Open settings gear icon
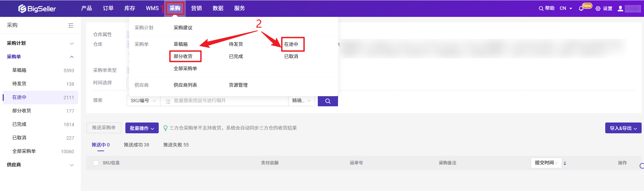Viewport: 644px width, 191px height. click(598, 8)
